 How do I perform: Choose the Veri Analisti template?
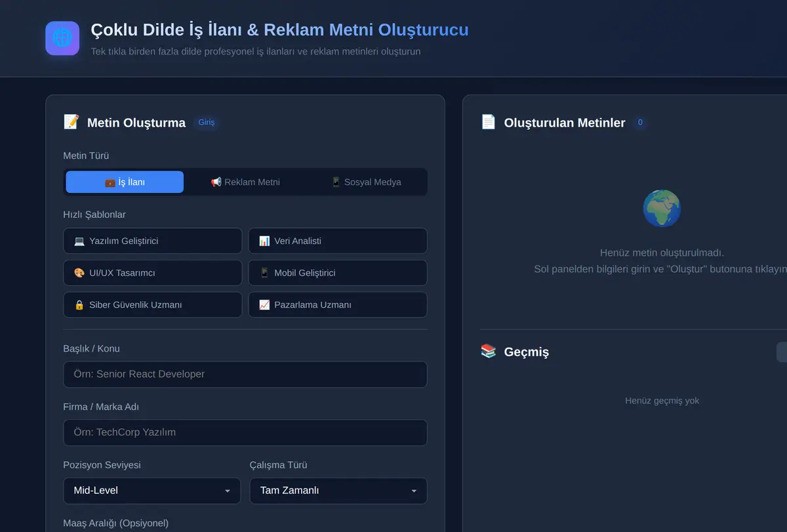coord(338,241)
